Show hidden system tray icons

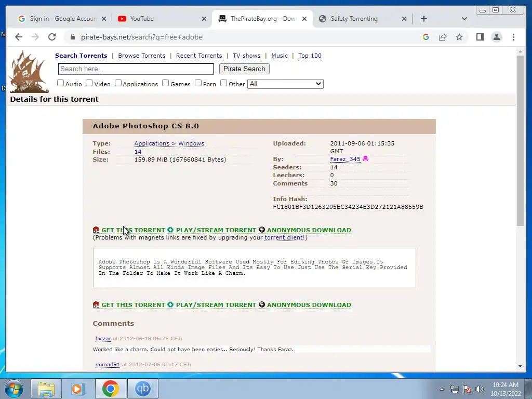click(442, 389)
